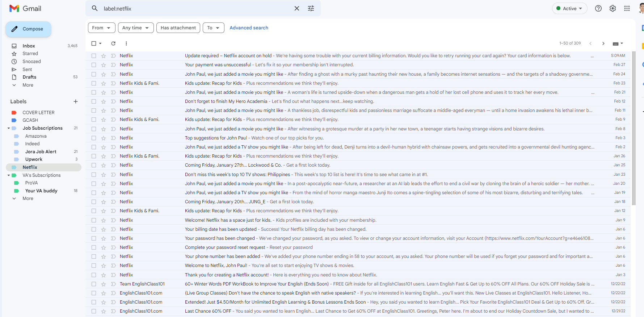Viewport: 644px width, 317px height.
Task: Select the 'Top suggestions for John Paul' checkbox
Action: [94, 138]
